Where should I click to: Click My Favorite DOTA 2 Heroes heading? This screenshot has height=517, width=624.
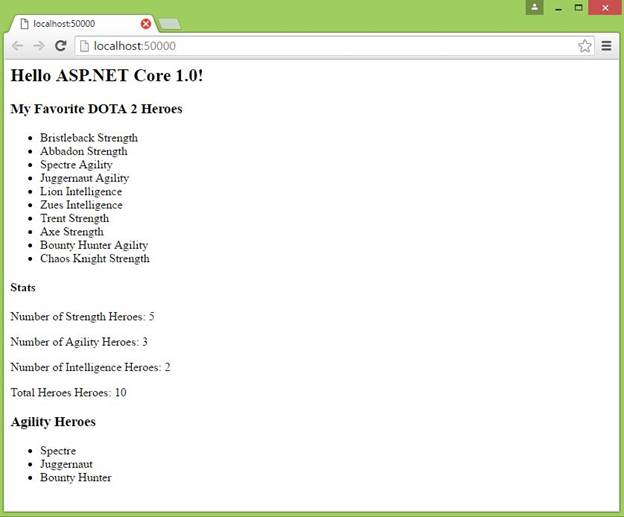click(96, 109)
